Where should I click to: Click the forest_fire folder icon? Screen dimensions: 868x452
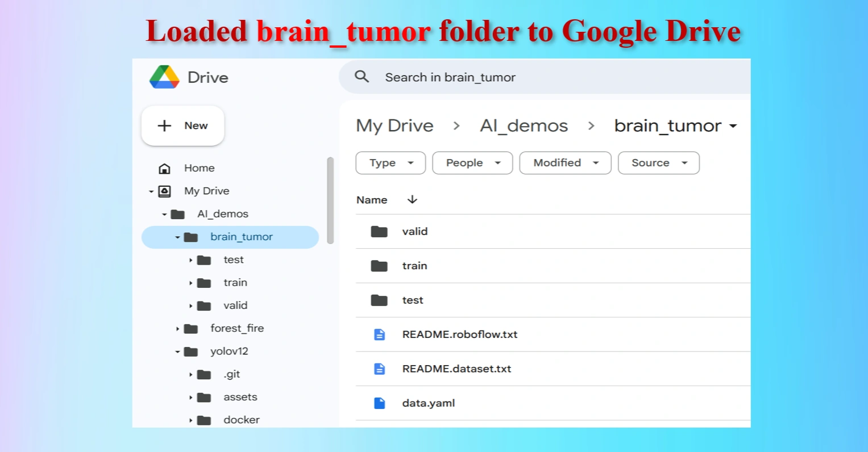pyautogui.click(x=191, y=328)
